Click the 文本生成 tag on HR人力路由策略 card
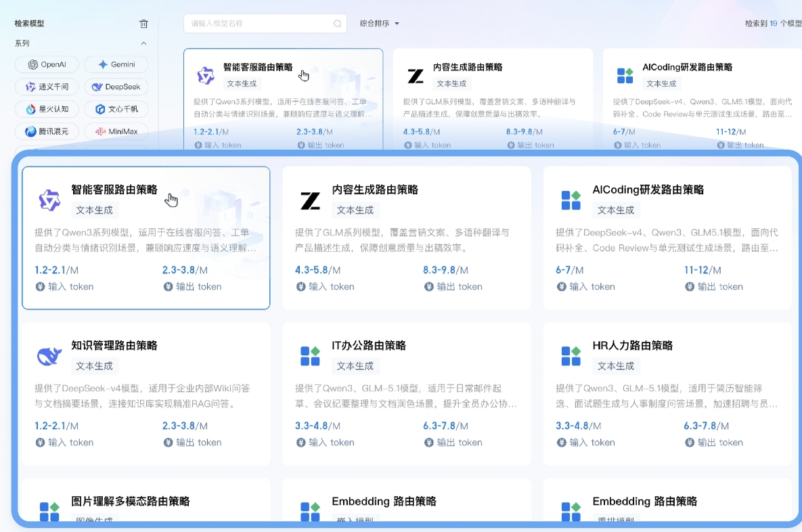802x532 pixels. pos(616,366)
